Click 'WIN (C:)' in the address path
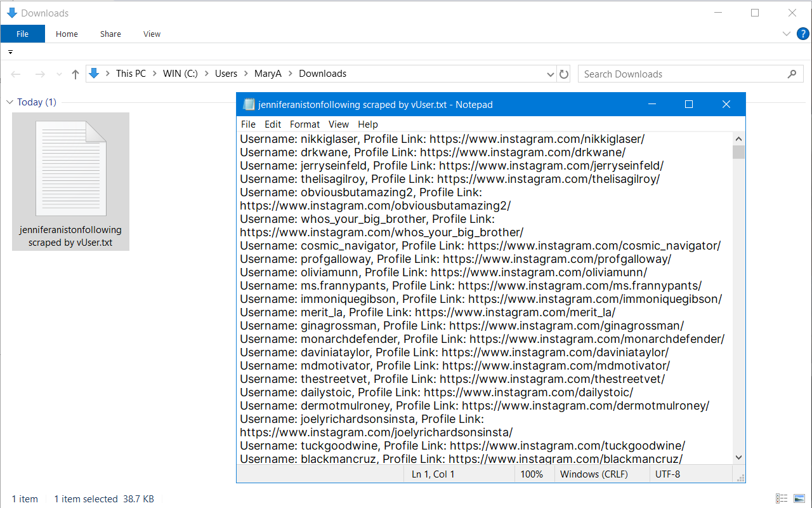 pyautogui.click(x=180, y=74)
